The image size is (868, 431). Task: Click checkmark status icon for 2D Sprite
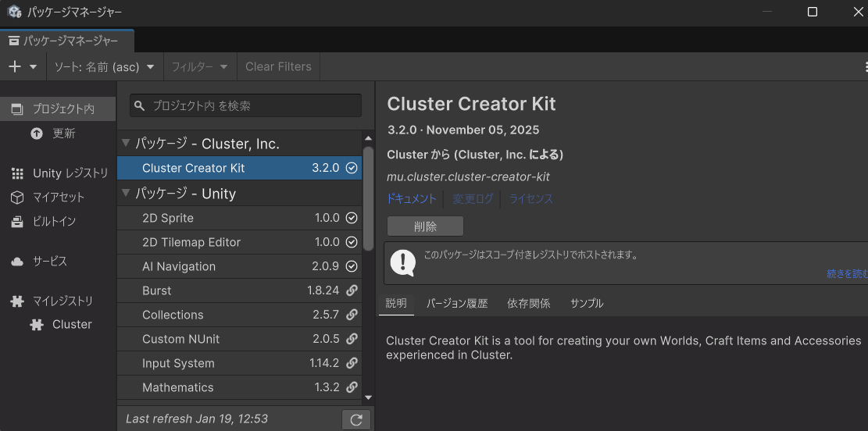352,218
